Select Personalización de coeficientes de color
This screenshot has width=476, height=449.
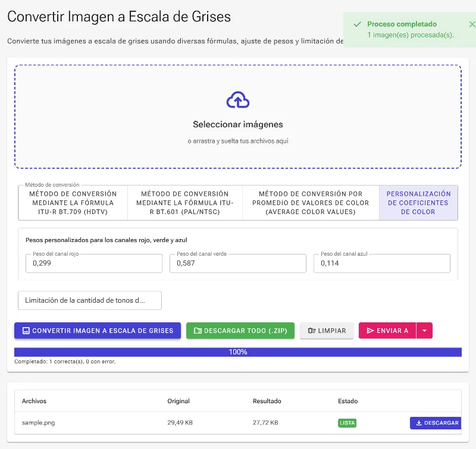pos(418,203)
